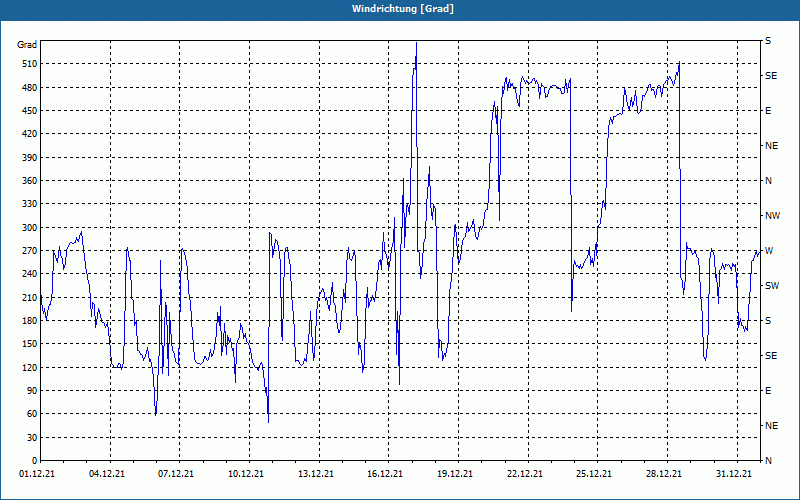This screenshot has height=500, width=800.
Task: Pick the 10.12.21 date label
Action: point(246,474)
